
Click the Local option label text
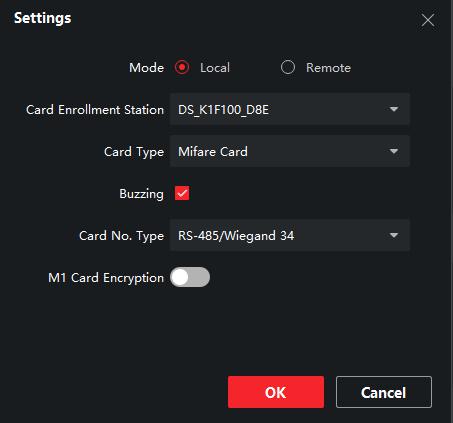coord(215,68)
